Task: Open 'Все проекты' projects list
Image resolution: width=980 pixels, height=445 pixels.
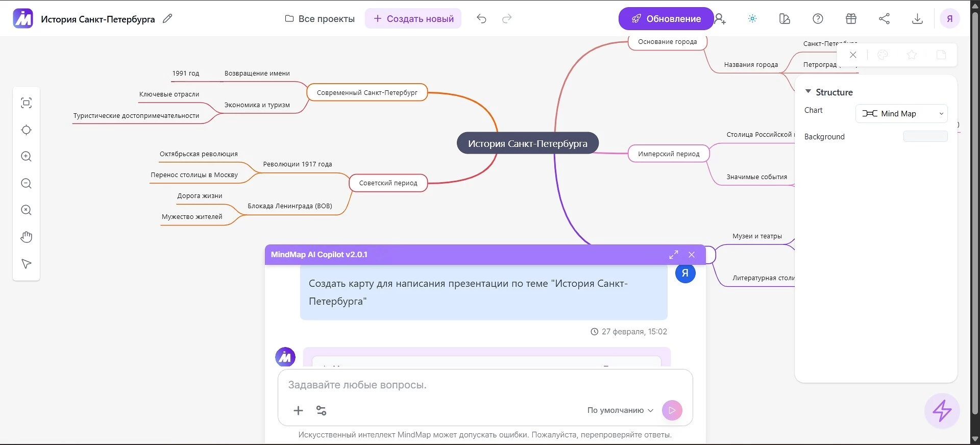Action: (x=320, y=19)
